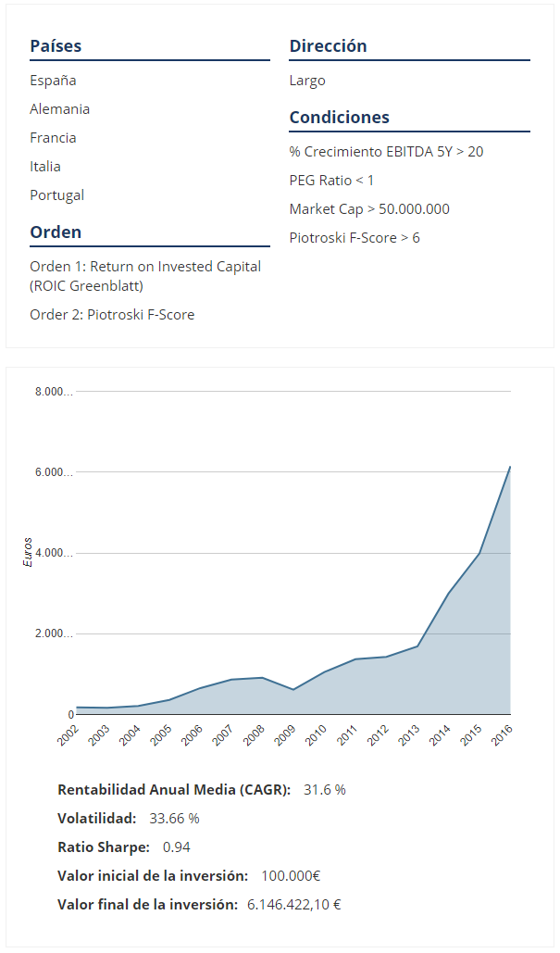Screen dimensions: 560x953
Task: Click Orden 1 ROIC Greenblatt entry
Action: (x=145, y=275)
